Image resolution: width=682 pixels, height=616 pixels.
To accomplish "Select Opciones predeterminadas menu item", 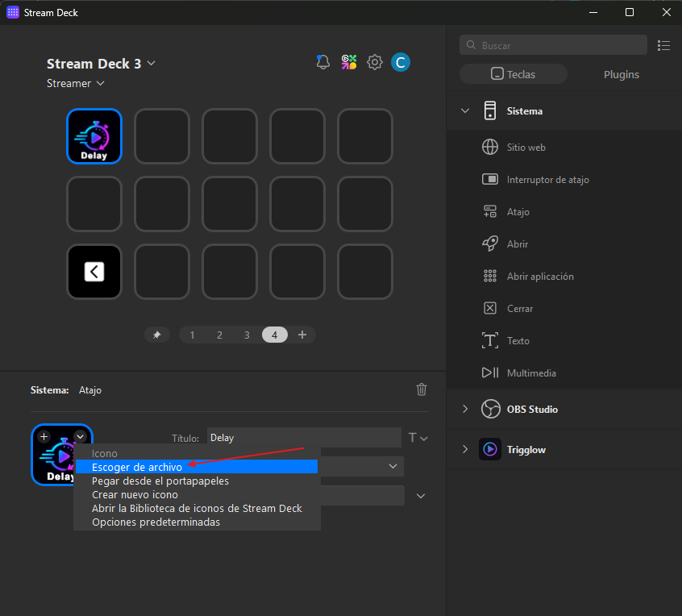I will tap(197, 522).
